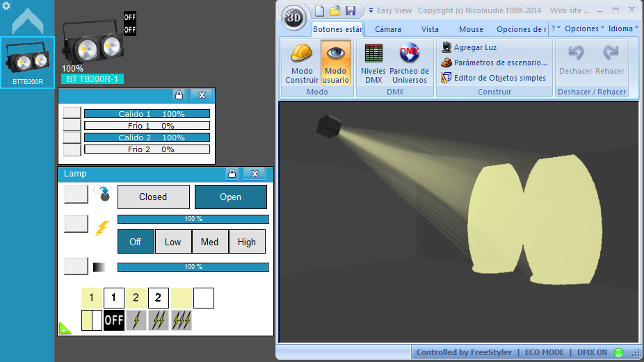The height and width of the screenshot is (362, 644).
Task: Select strobe speed Off
Action: pos(136,242)
